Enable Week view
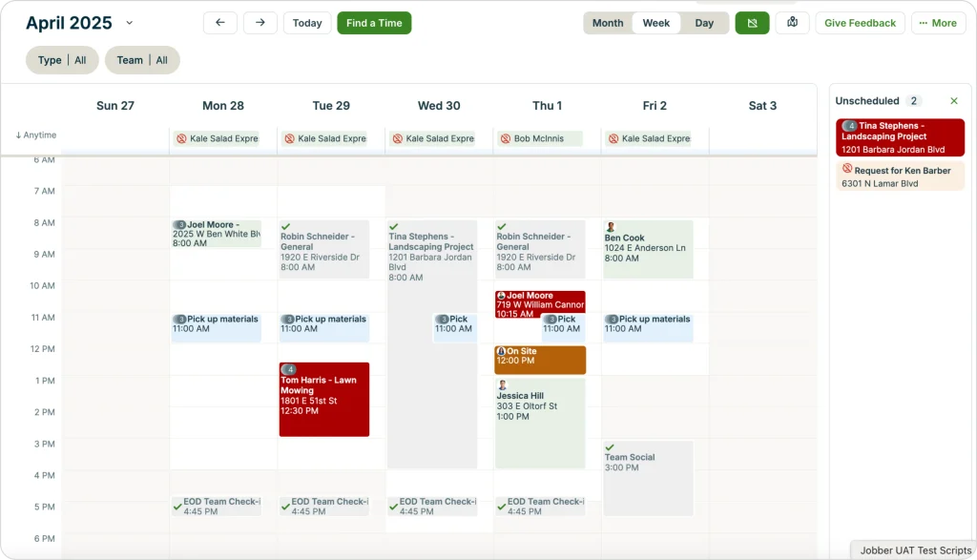This screenshot has width=977, height=560. [656, 22]
